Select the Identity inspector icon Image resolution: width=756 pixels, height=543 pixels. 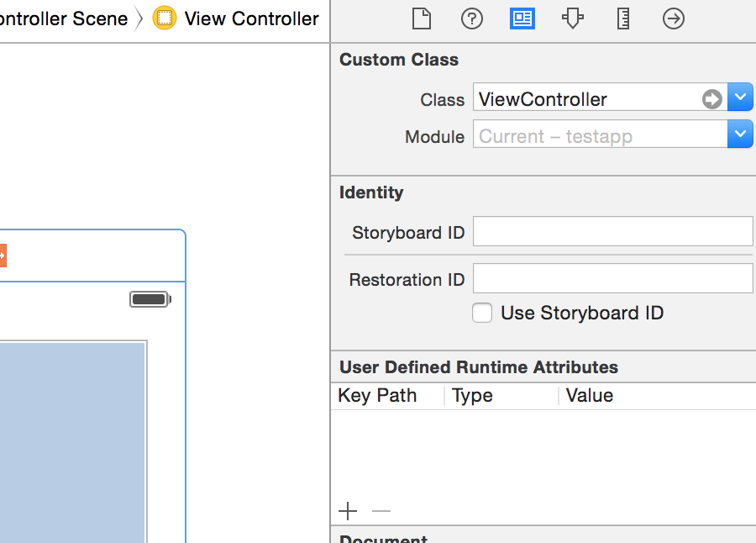pos(522,18)
